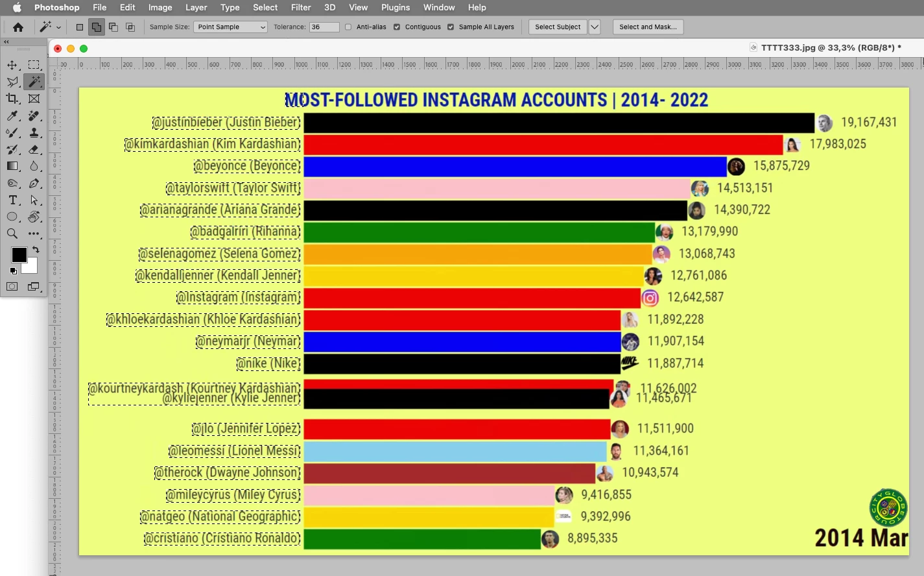Viewport: 924px width, 576px height.
Task: Select the Eraser tool
Action: (x=34, y=149)
